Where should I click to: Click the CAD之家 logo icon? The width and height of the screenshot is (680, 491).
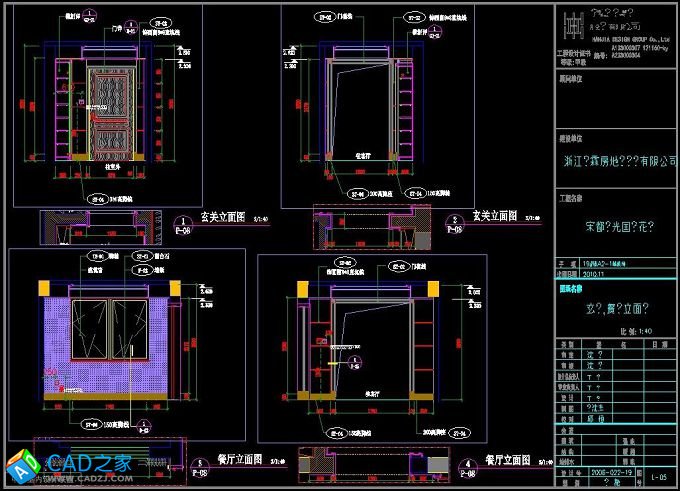pyautogui.click(x=22, y=468)
